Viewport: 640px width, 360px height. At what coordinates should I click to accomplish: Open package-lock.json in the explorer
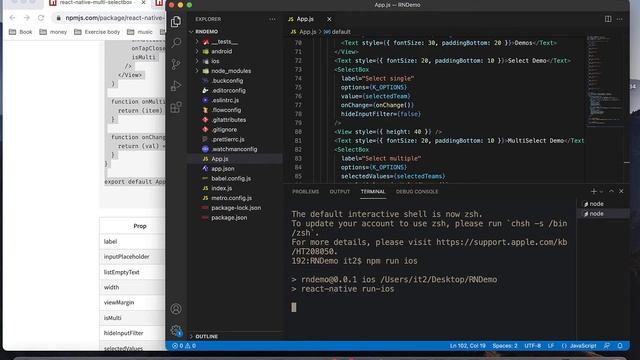(235, 208)
